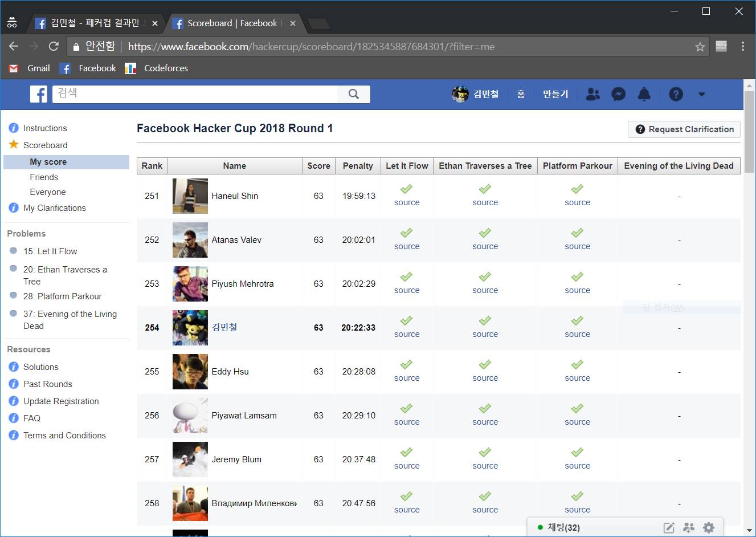Click the address bar URL
This screenshot has height=537, width=756.
(311, 47)
